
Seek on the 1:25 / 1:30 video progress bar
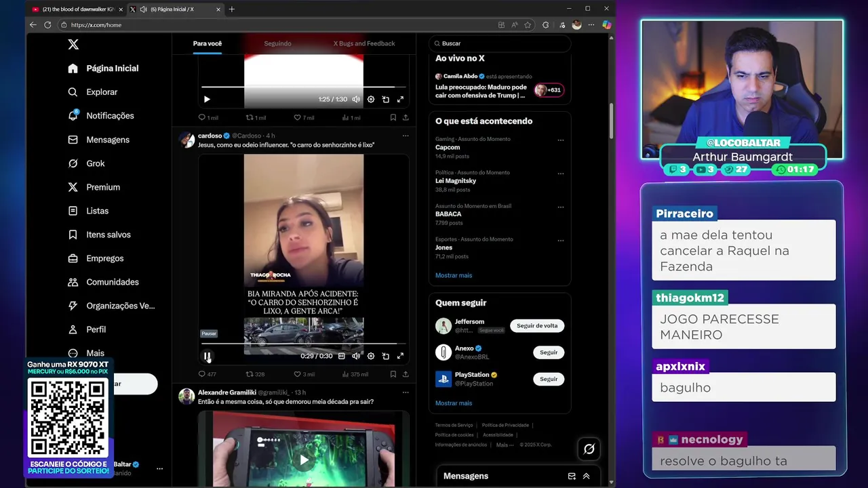click(303, 87)
